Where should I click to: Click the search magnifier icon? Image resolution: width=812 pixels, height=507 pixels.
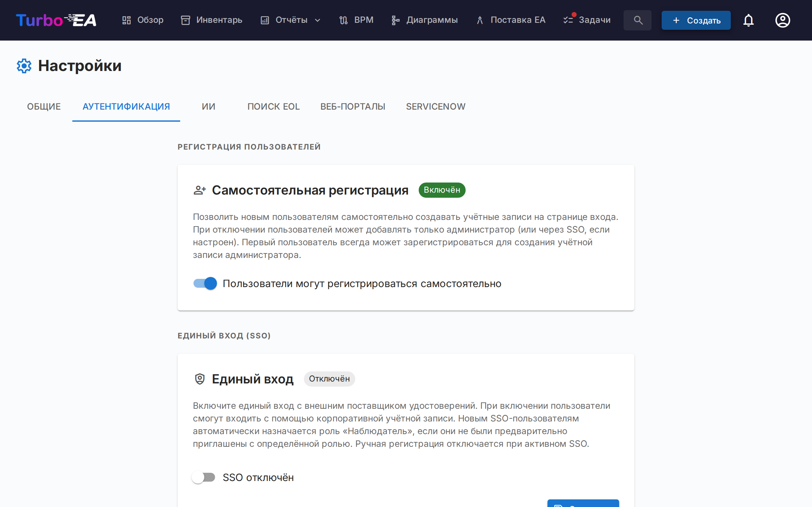(x=637, y=20)
